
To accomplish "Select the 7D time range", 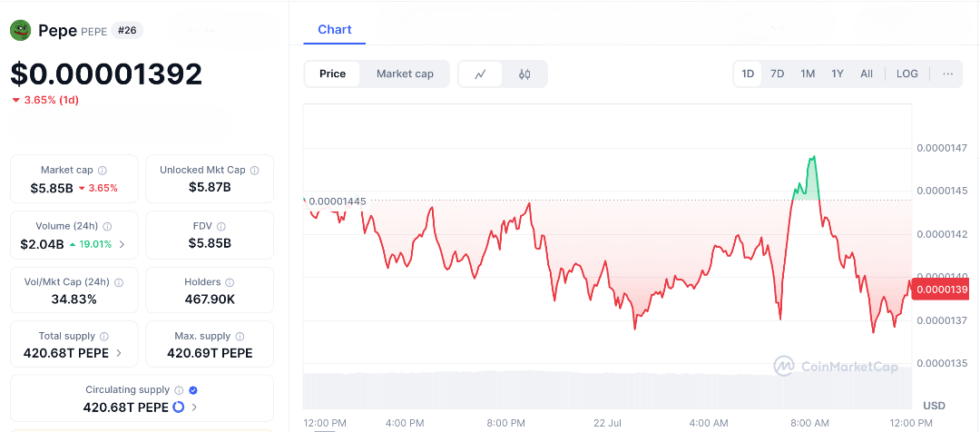I will [778, 74].
